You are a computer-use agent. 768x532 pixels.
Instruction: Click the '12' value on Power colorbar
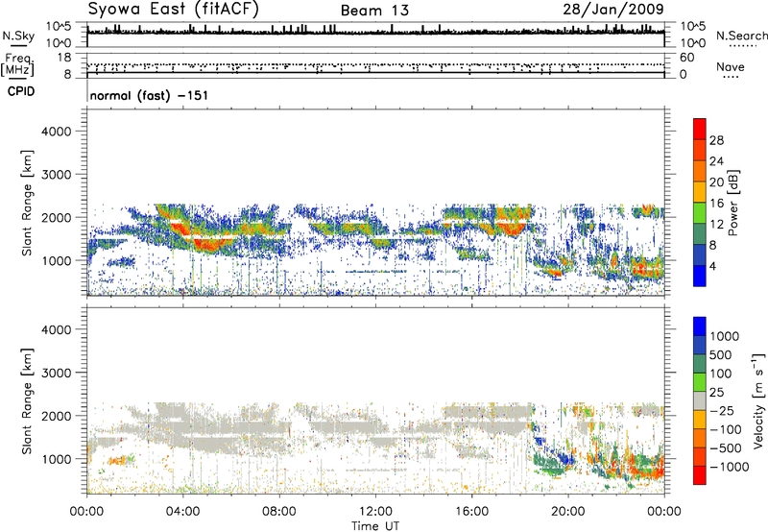(716, 225)
